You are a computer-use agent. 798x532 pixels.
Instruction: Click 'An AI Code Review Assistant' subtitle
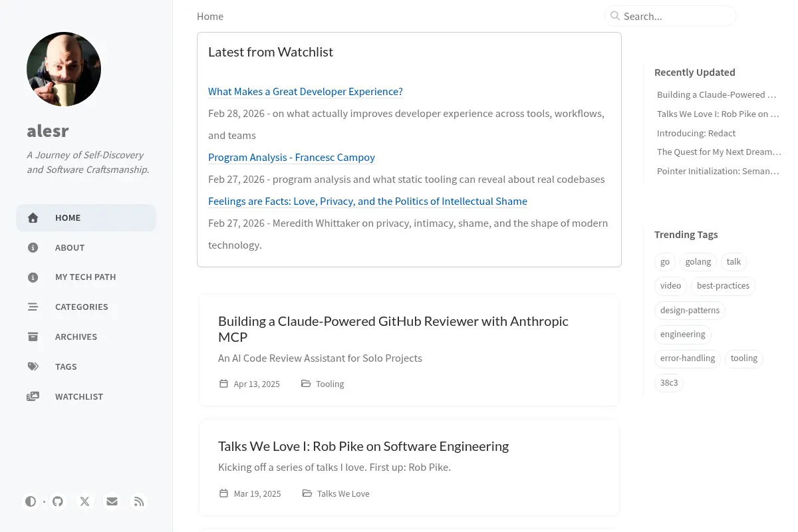320,358
